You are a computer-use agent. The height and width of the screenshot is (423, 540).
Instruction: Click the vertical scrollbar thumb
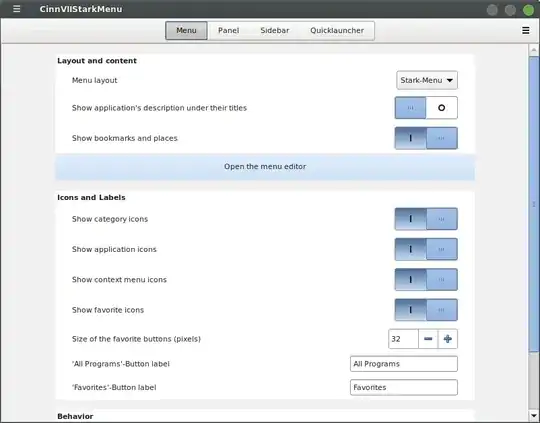coord(533,204)
